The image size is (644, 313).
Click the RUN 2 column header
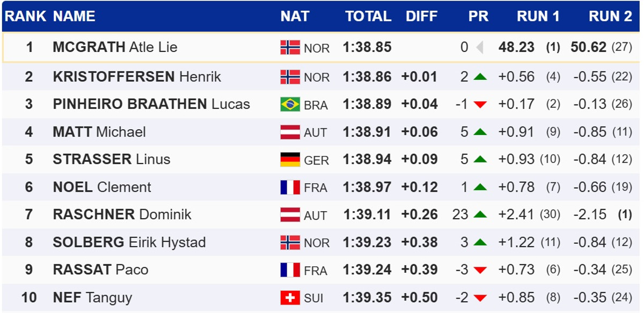point(610,17)
